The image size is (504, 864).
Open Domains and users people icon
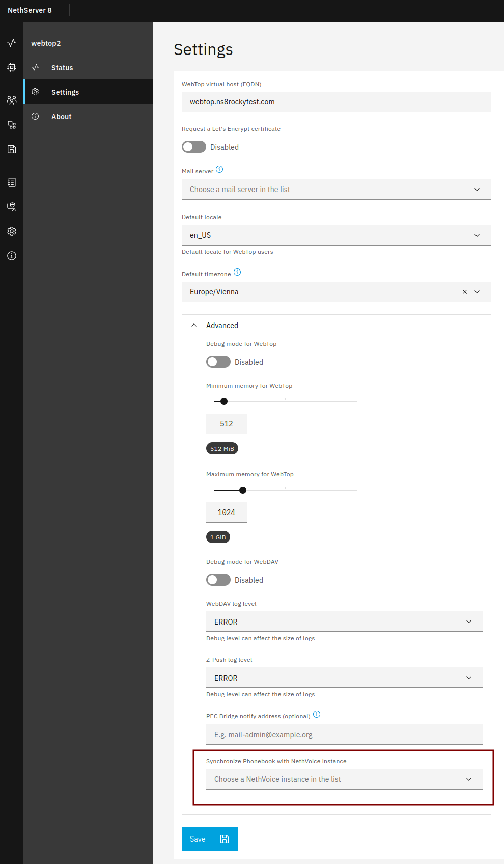click(12, 100)
